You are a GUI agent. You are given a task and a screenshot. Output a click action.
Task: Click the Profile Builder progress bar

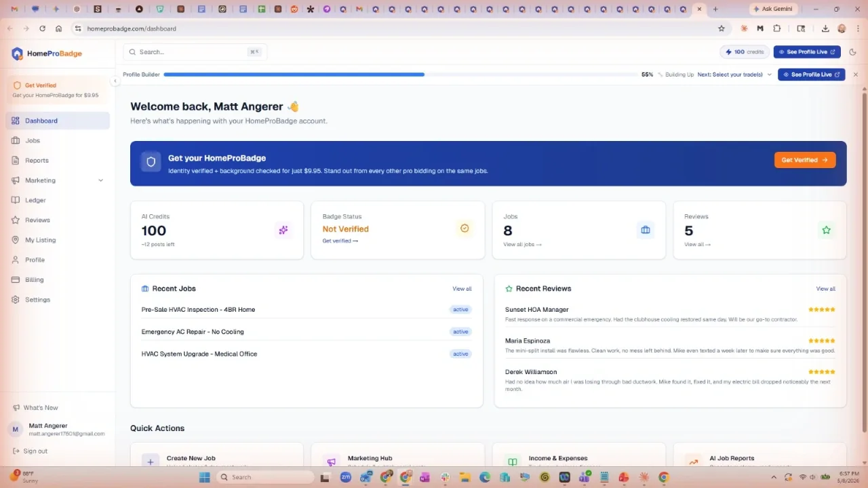(400, 75)
